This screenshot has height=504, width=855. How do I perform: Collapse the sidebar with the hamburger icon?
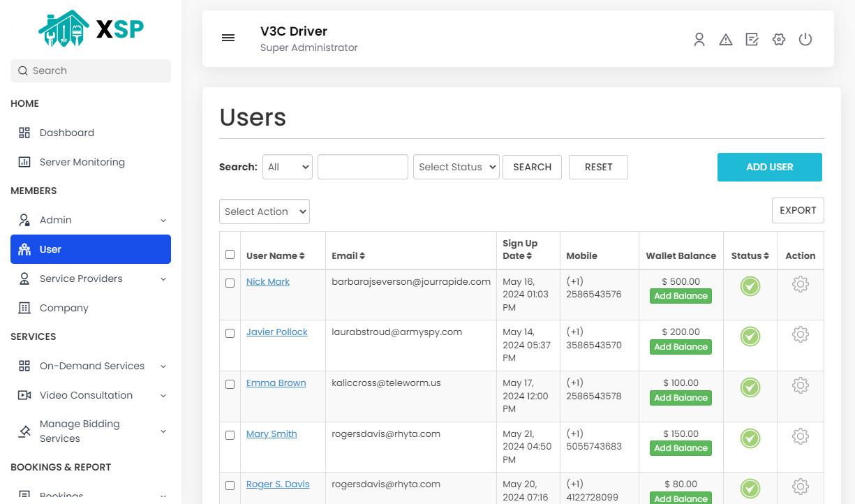pyautogui.click(x=228, y=38)
